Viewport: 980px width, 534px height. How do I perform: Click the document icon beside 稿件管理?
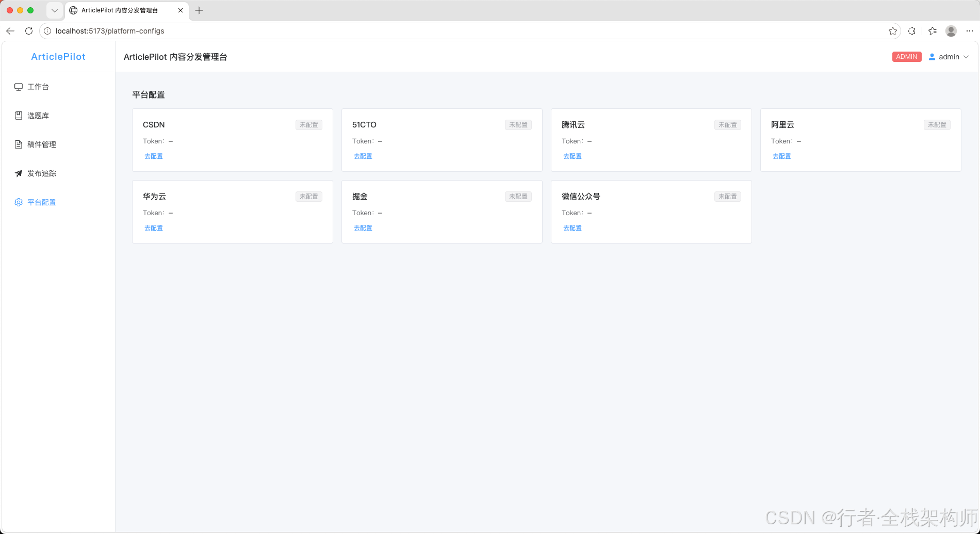click(x=19, y=144)
